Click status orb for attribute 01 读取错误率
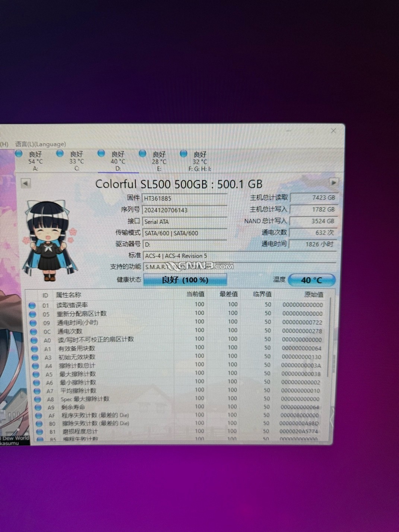The width and height of the screenshot is (399, 532). click(x=32, y=305)
